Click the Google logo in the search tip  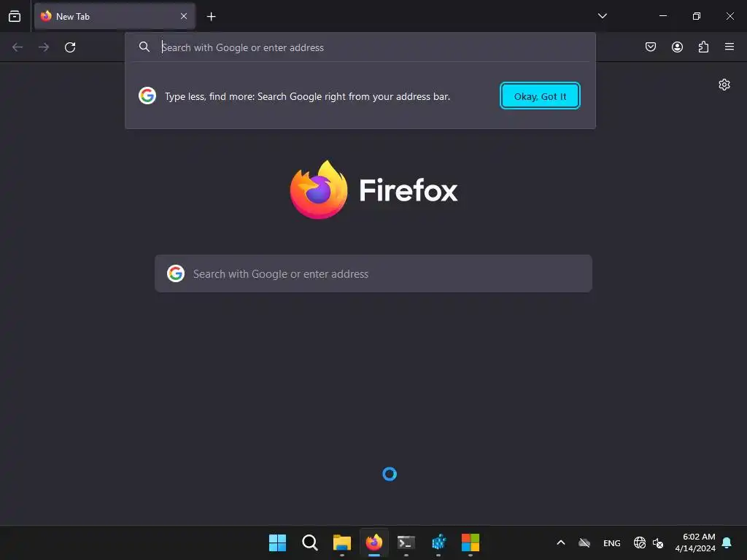click(147, 96)
